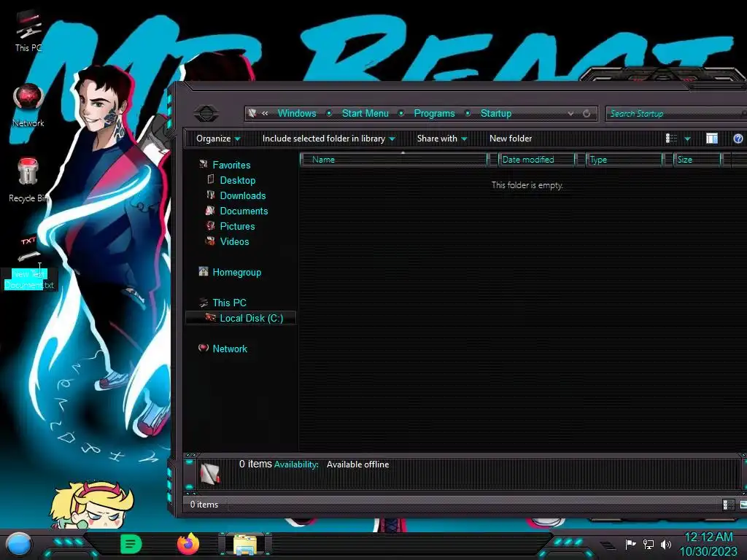Open This PC desktop icon
This screenshot has width=747, height=560.
pyautogui.click(x=28, y=31)
